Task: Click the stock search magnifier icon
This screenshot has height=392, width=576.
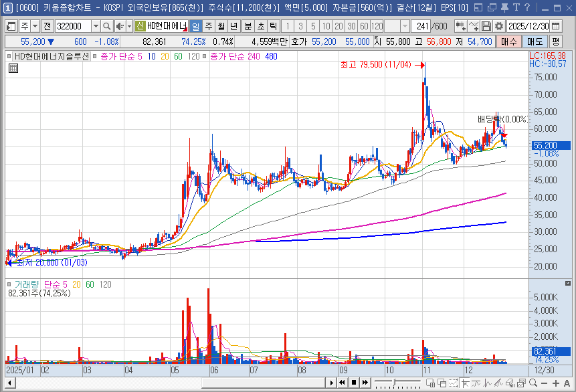Action: 106,26
